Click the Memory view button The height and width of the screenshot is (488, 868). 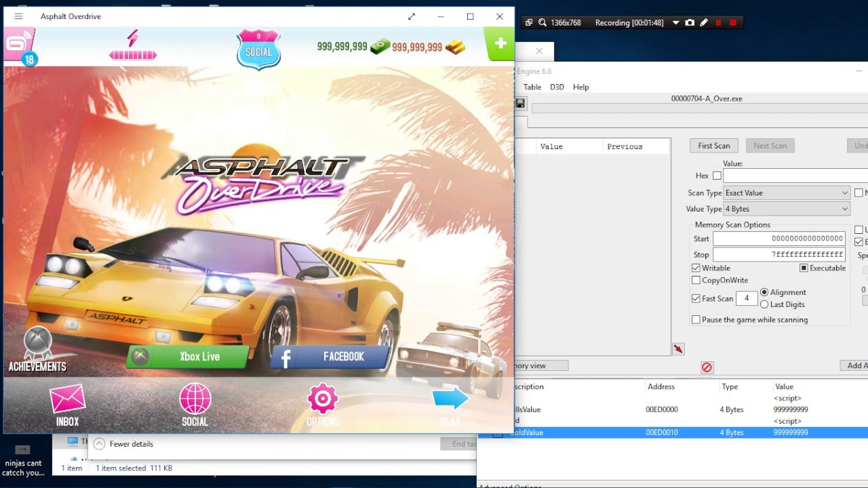[x=541, y=365]
